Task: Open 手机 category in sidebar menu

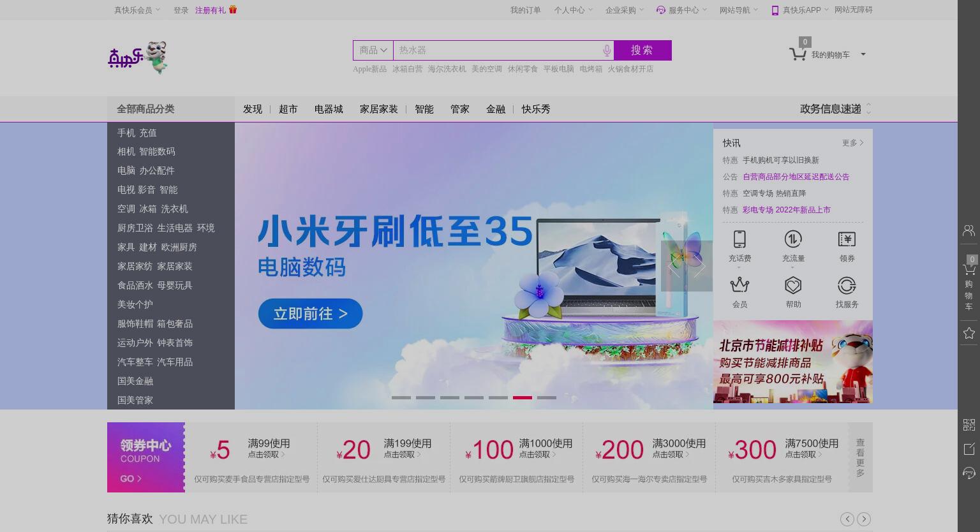Action: click(x=126, y=133)
